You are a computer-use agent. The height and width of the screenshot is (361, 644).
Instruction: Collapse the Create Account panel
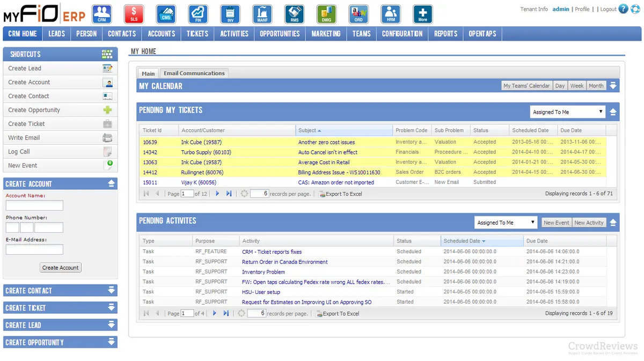coord(112,184)
